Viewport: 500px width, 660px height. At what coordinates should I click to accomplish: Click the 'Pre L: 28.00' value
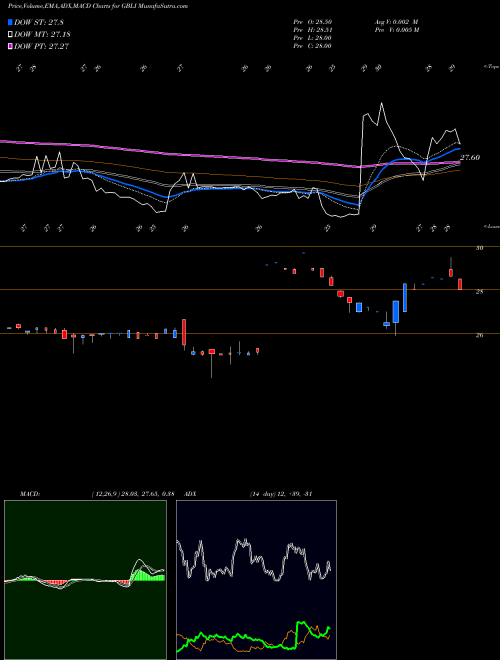tap(313, 38)
